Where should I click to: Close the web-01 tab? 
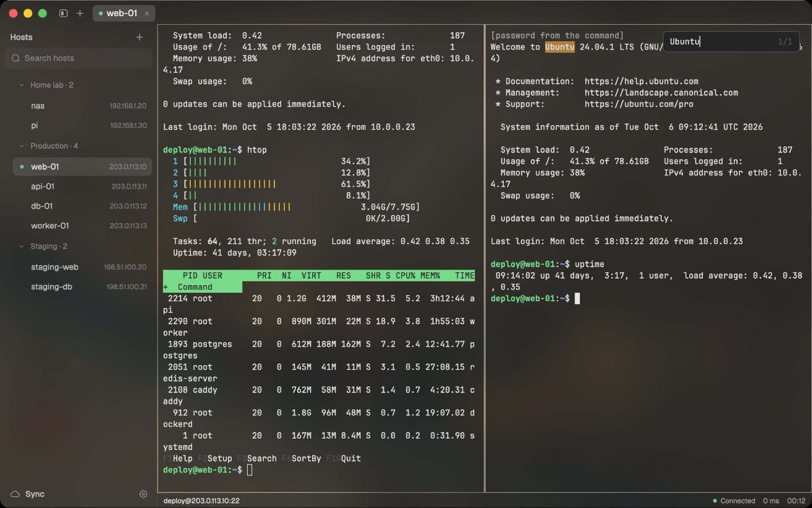click(147, 14)
